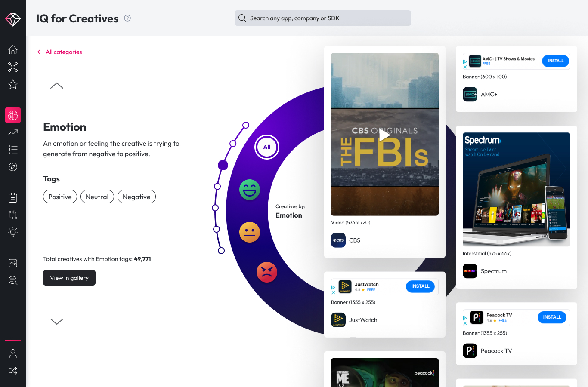The image size is (588, 387).
Task: Toggle the Negative tag
Action: pyautogui.click(x=136, y=197)
